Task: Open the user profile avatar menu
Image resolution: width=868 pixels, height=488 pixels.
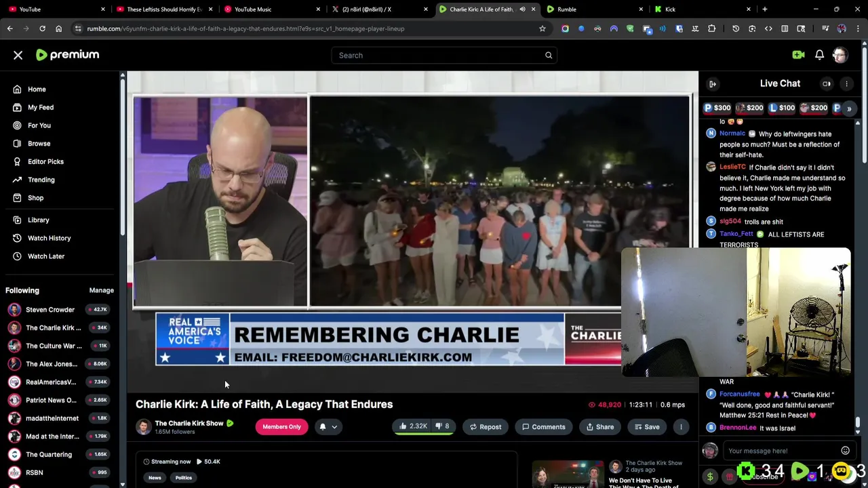Action: pyautogui.click(x=840, y=55)
